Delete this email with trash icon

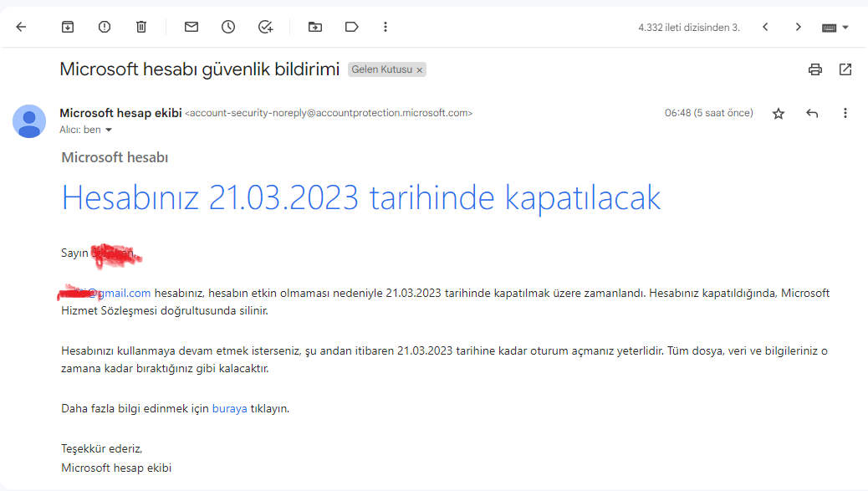pyautogui.click(x=141, y=27)
